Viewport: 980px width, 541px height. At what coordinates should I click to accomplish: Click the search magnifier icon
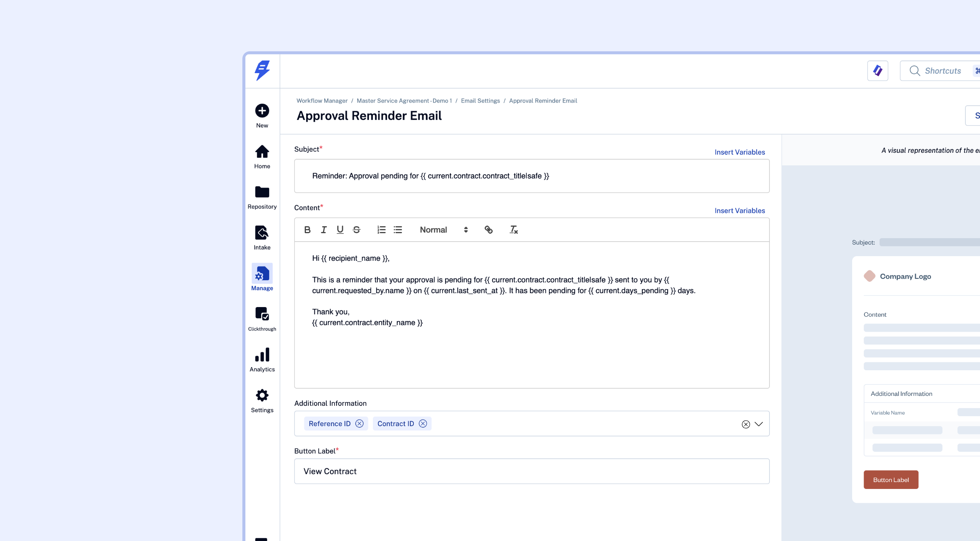915,71
